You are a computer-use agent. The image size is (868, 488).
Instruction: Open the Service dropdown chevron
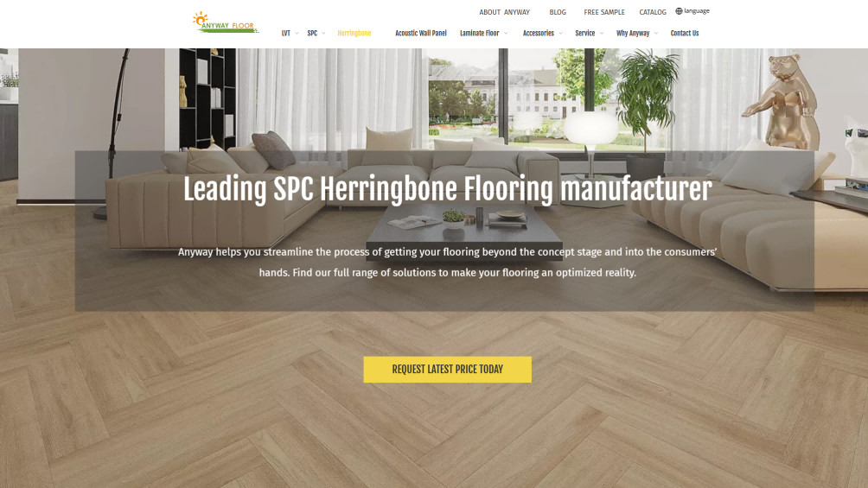click(x=602, y=33)
